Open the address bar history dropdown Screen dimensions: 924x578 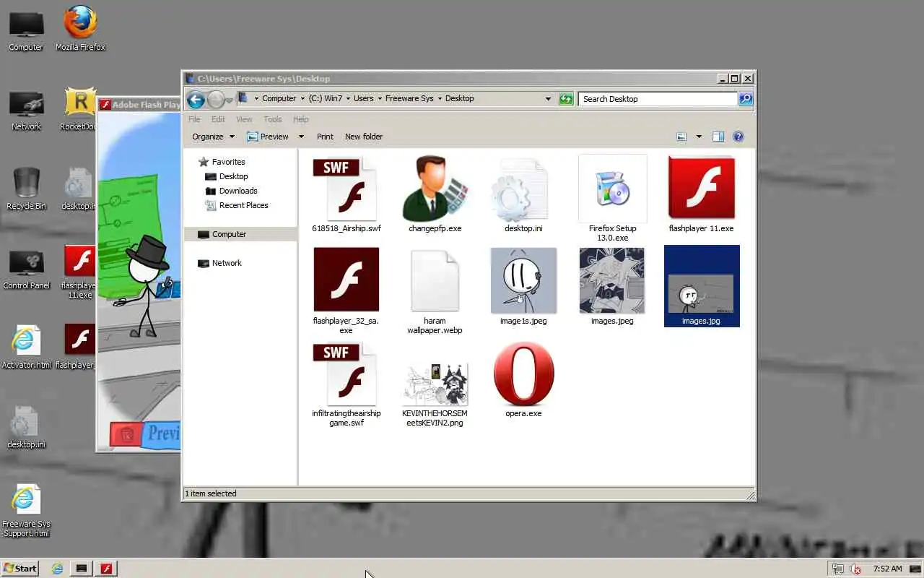point(548,99)
